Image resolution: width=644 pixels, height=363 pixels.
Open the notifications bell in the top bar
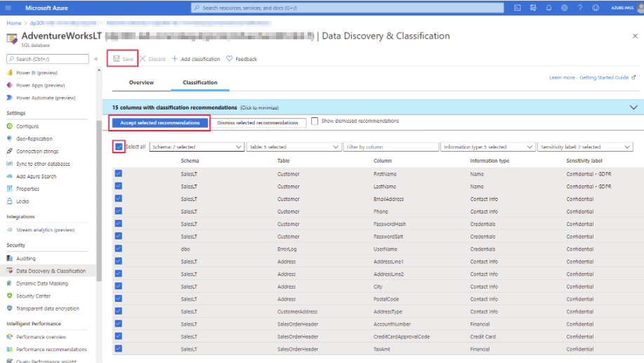(548, 8)
